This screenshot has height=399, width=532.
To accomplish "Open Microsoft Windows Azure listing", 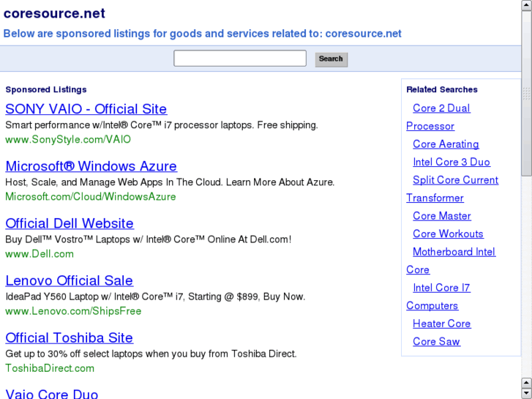I will [91, 166].
